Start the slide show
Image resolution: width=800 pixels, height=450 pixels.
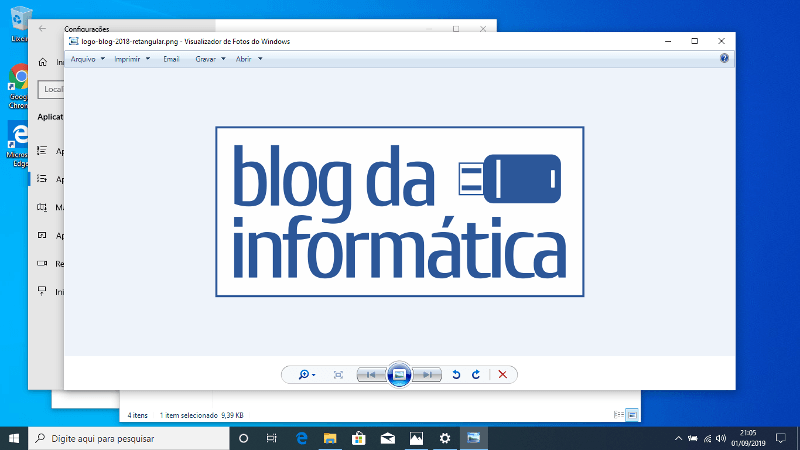[x=399, y=374]
